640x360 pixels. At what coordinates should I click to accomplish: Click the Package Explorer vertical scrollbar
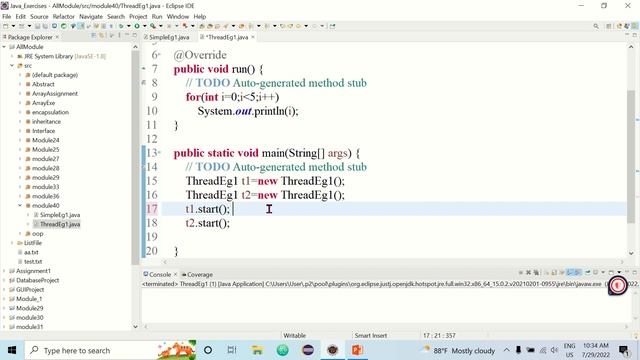(x=136, y=157)
